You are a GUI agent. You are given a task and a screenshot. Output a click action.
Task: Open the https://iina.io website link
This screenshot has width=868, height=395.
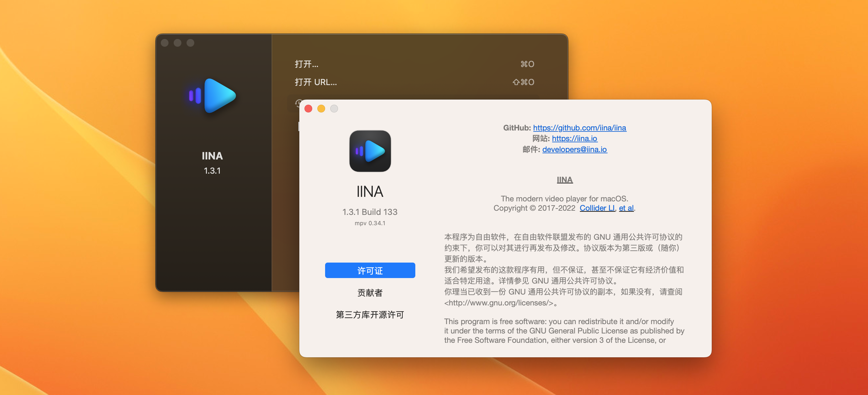[574, 139]
